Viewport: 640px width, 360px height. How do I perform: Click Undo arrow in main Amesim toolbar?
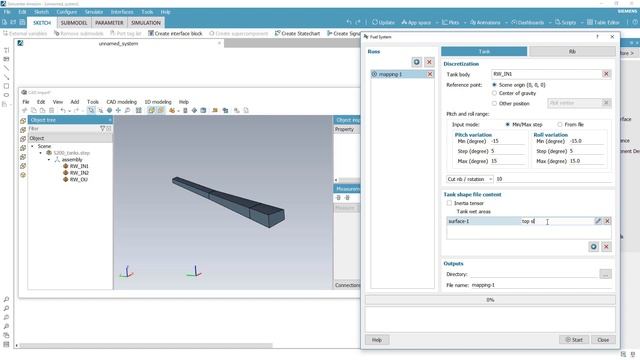click(349, 22)
